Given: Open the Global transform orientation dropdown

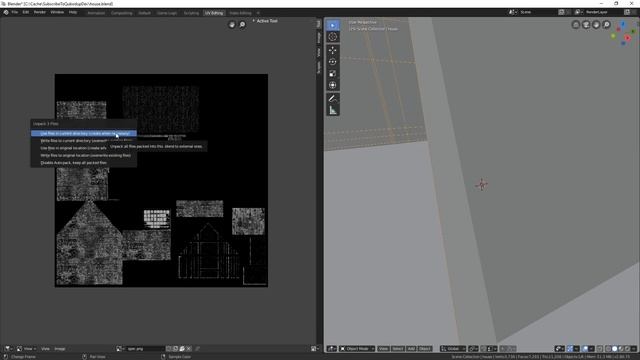Looking at the screenshot, I should [453, 349].
